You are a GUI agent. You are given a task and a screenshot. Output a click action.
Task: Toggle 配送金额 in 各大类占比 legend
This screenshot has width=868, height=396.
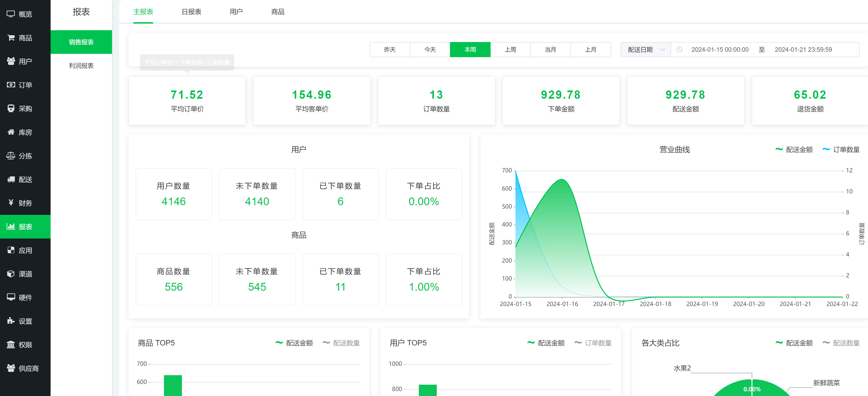click(x=794, y=343)
